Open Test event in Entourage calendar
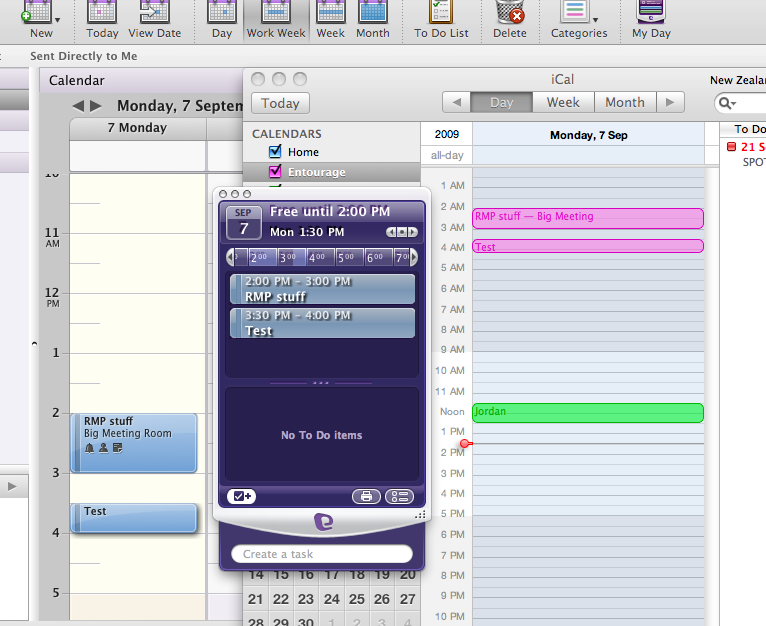Image resolution: width=766 pixels, height=626 pixels. tap(134, 518)
